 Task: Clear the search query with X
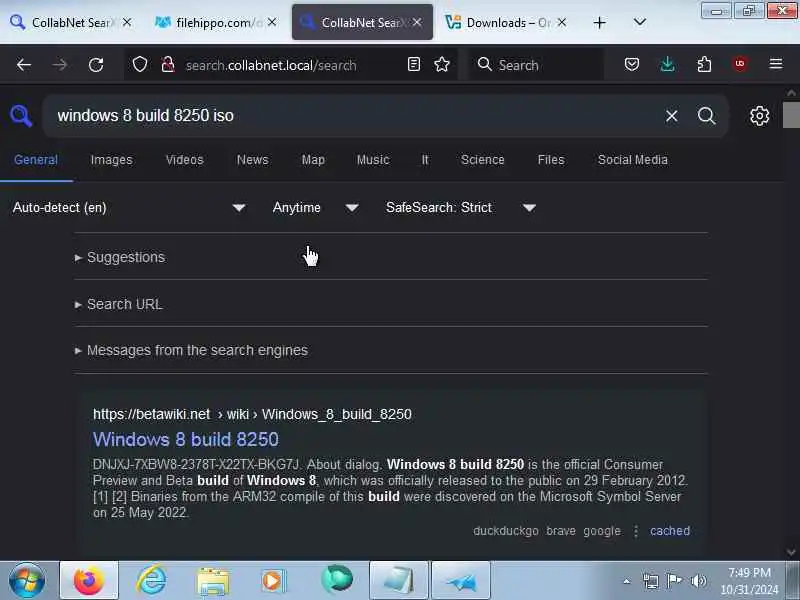click(671, 116)
